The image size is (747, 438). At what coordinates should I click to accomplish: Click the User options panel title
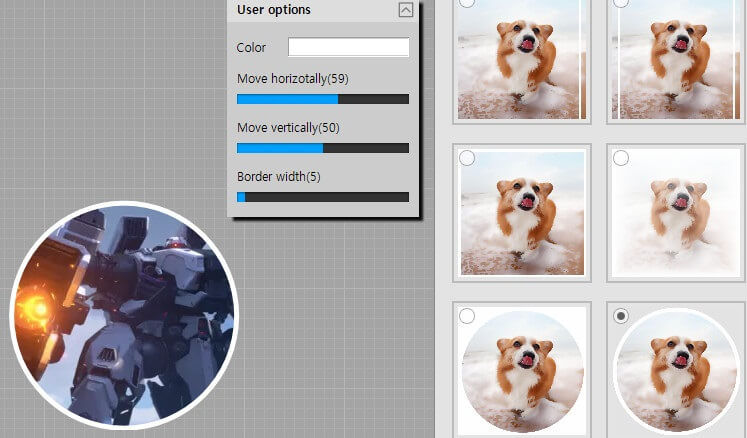tap(274, 10)
